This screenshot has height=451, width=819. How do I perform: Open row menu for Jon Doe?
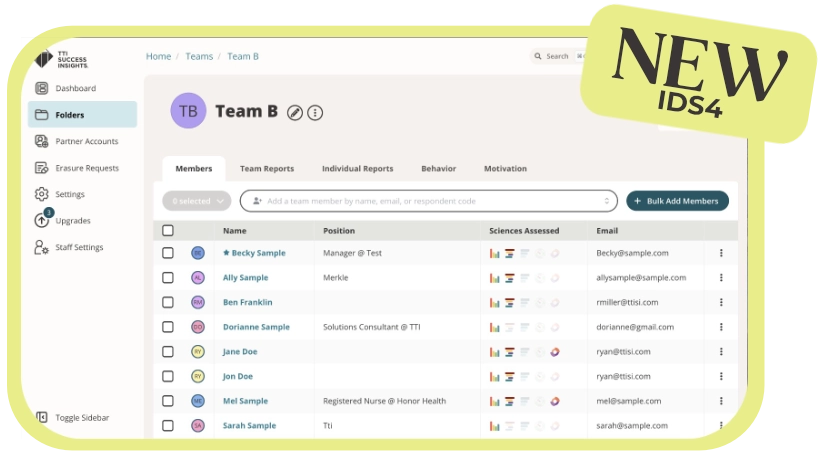coord(721,376)
